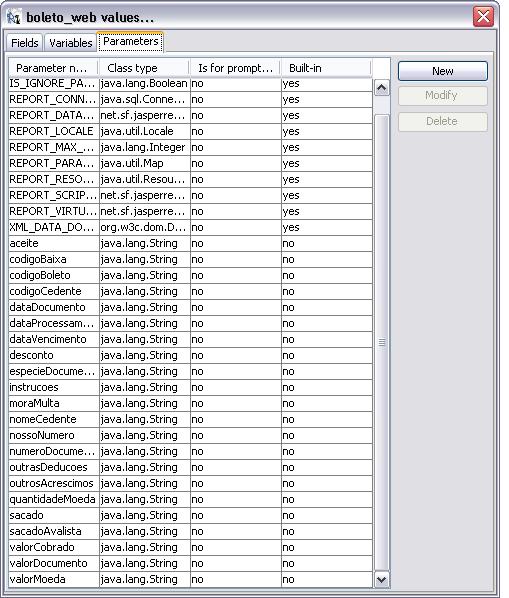This screenshot has height=598, width=509.
Task: Select the Parameters tab
Action: (131, 42)
